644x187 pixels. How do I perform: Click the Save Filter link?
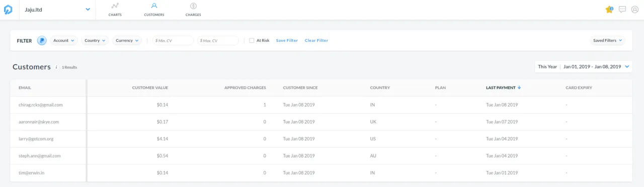287,41
